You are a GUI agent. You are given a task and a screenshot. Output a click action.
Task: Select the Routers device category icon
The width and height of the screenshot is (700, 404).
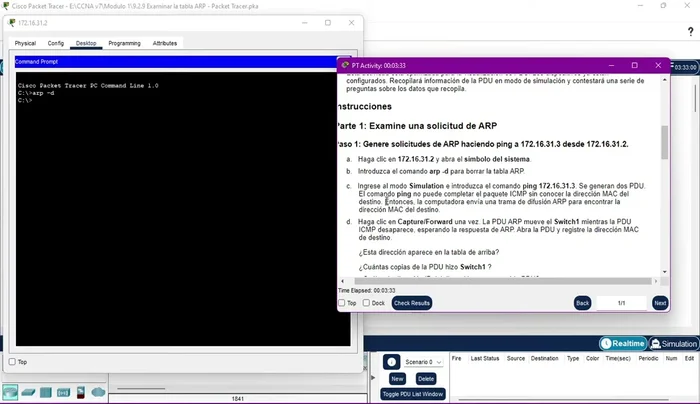(x=10, y=392)
